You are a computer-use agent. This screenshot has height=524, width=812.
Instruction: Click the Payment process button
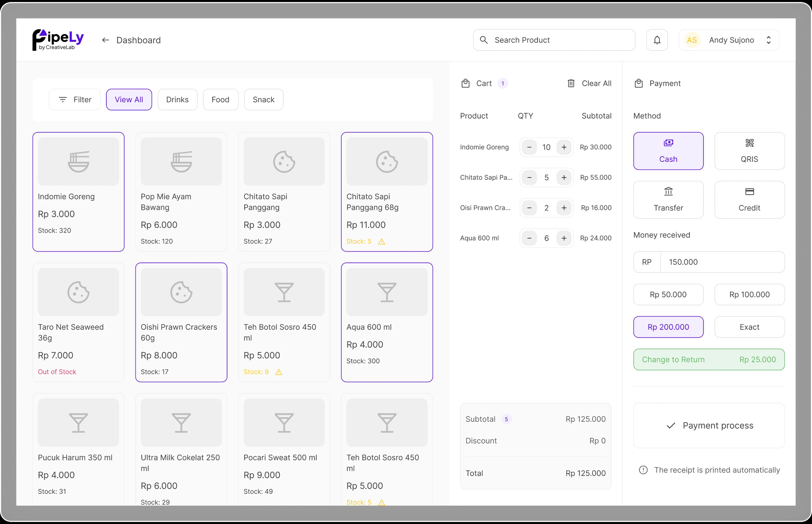click(709, 425)
